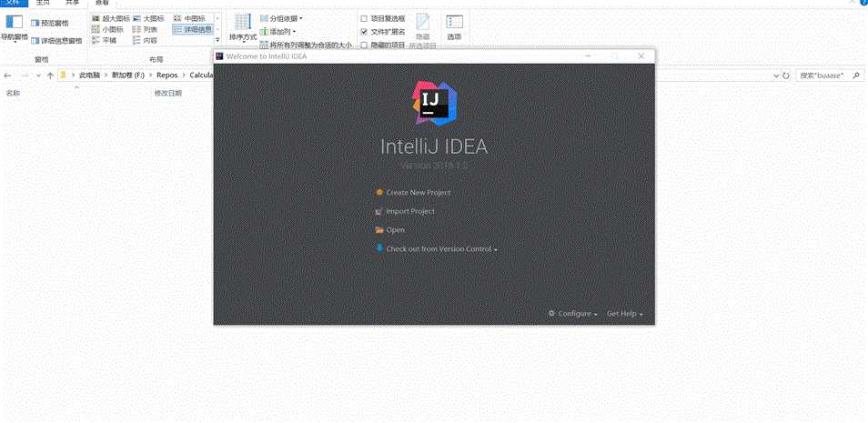Choose 列表 layout in Explorer

pos(145,29)
